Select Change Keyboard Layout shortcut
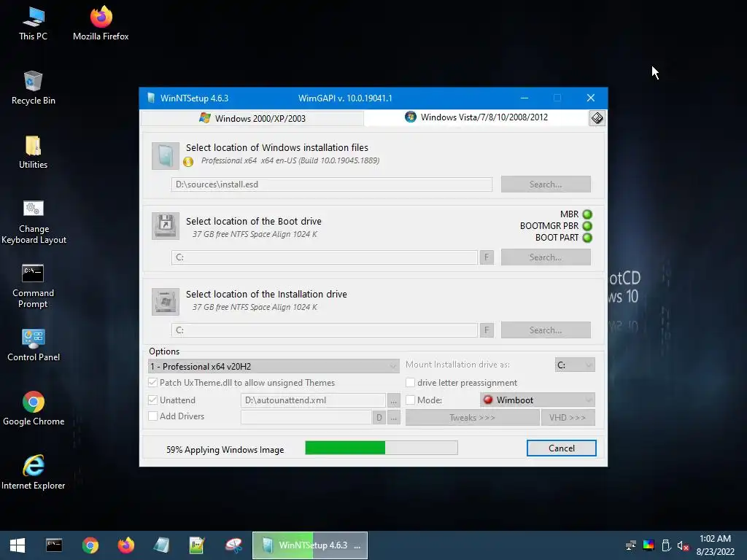The height and width of the screenshot is (560, 747). click(x=34, y=222)
